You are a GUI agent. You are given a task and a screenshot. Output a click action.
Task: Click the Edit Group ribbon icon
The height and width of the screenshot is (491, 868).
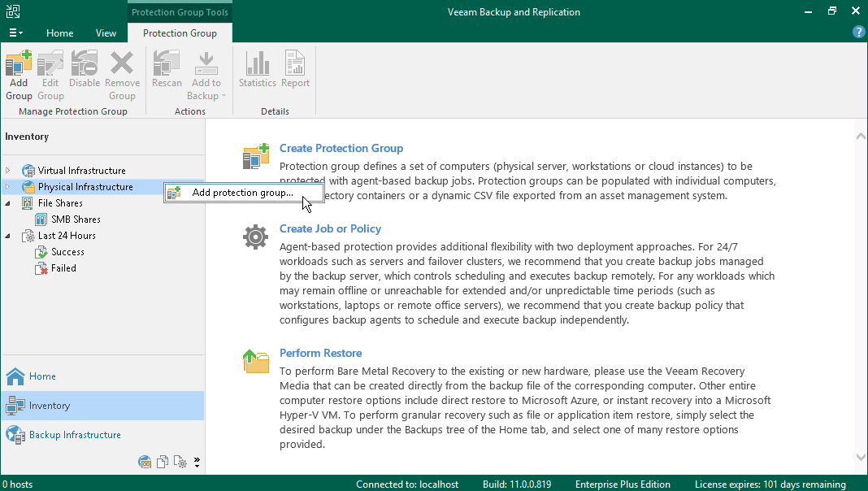point(50,76)
